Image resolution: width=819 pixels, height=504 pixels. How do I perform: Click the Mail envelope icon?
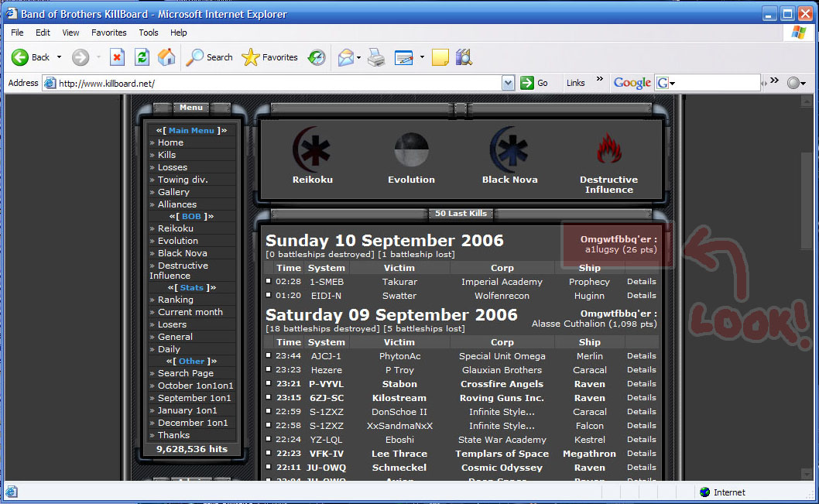(x=345, y=57)
